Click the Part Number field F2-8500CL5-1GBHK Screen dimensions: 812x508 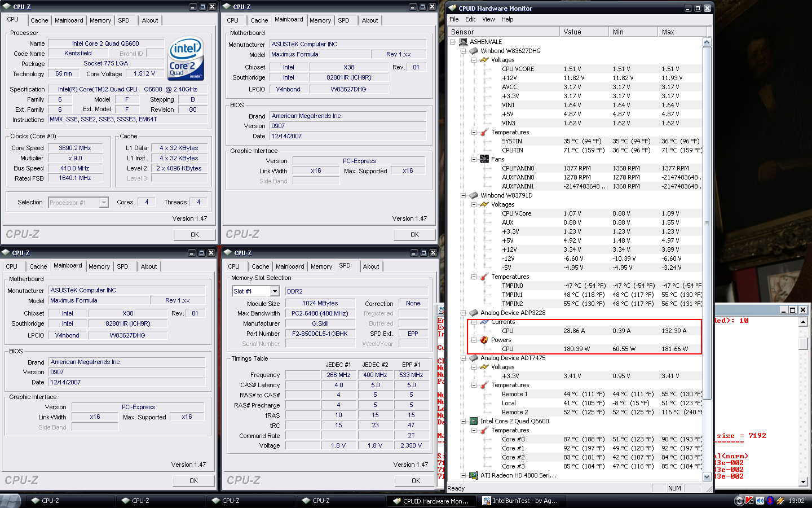320,334
